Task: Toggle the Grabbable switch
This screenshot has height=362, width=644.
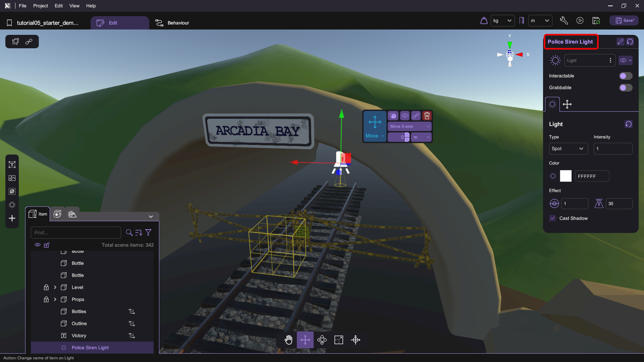Action: (x=626, y=87)
